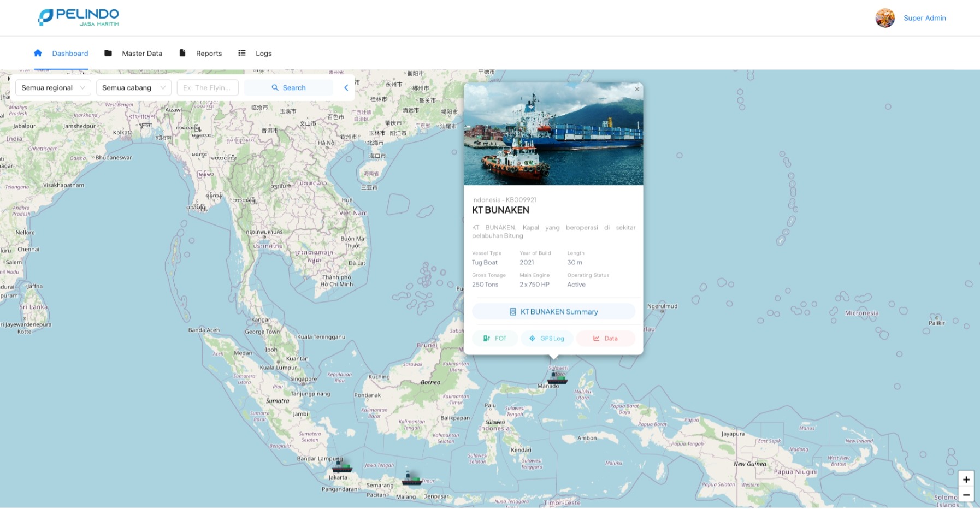Open the KT BUNAKEN Summary
The height and width of the screenshot is (509, 980).
(x=553, y=312)
